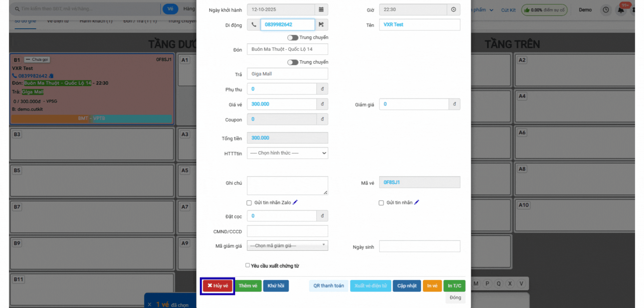This screenshot has height=308, width=644.
Task: Click the clock icon beside the Giờ field
Action: pyautogui.click(x=453, y=9)
